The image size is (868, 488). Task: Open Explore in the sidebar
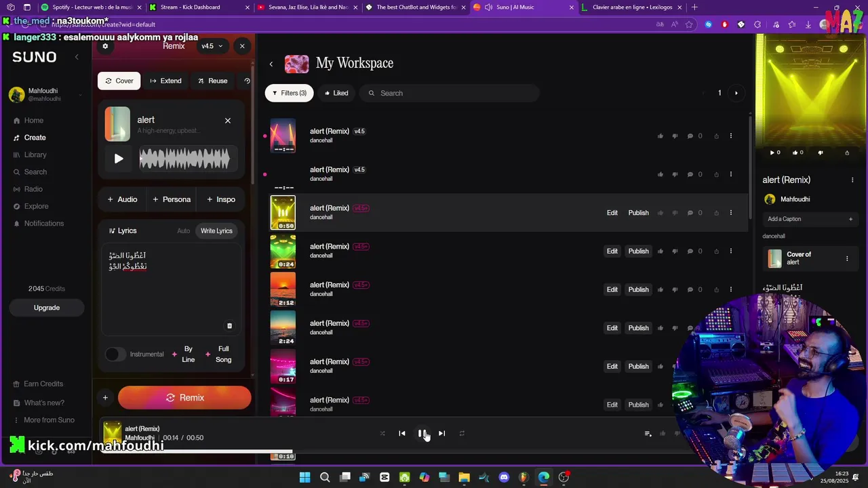click(31, 206)
